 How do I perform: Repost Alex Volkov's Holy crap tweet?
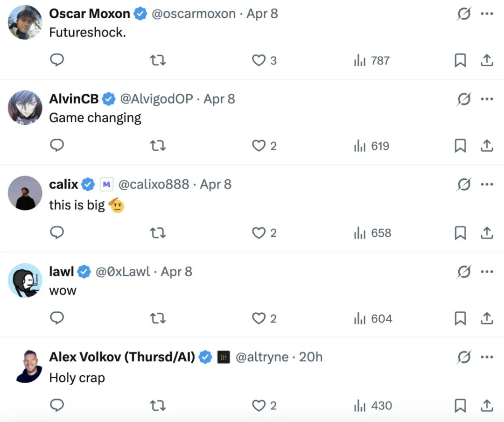pos(158,405)
